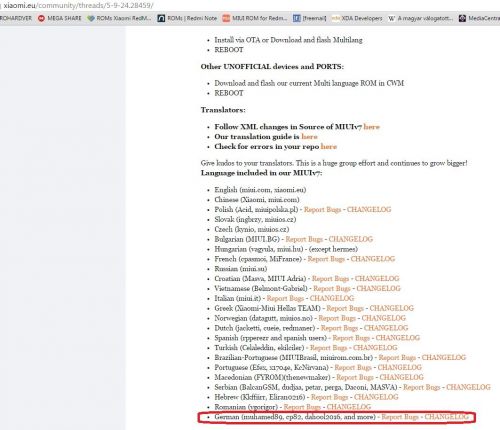This screenshot has height=430, width=500.
Task: Open Romanian CHANGELOG link
Action: (349, 407)
